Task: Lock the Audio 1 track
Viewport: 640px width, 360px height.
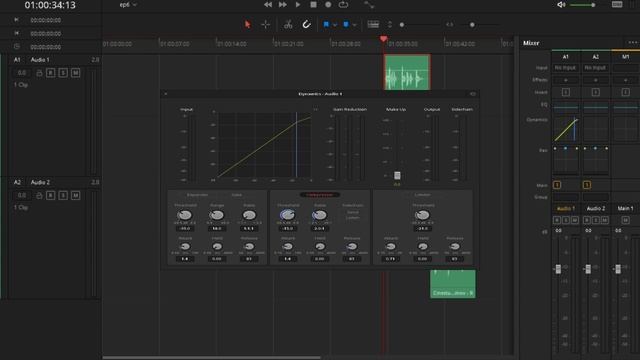Action: [39, 73]
